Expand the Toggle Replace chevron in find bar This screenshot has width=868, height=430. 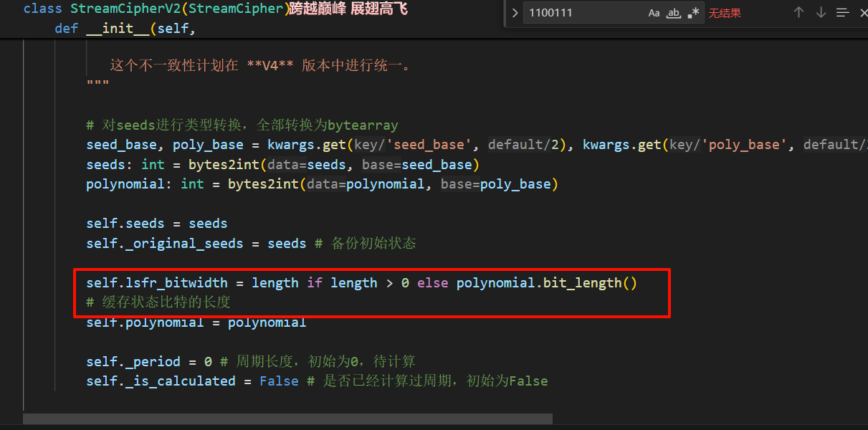click(x=515, y=13)
